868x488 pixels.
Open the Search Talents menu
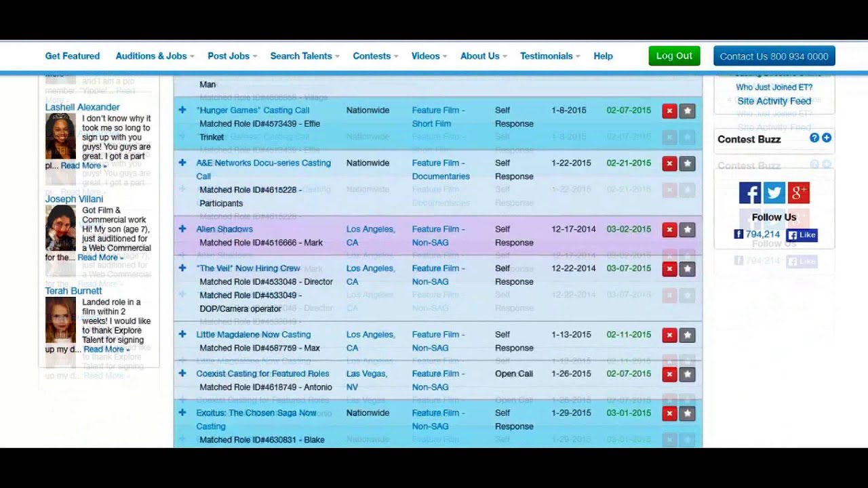tap(304, 56)
